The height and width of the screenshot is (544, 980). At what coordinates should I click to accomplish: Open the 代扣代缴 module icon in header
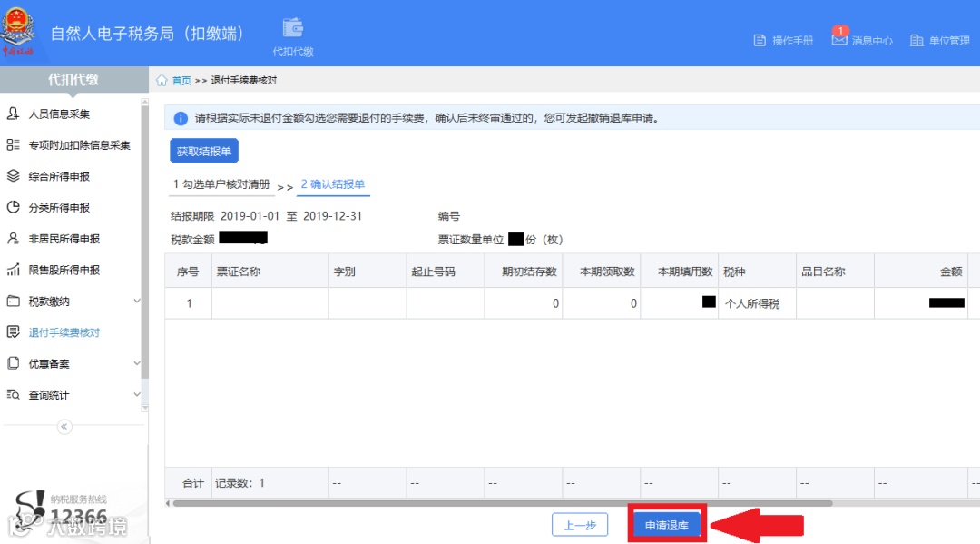tap(292, 37)
